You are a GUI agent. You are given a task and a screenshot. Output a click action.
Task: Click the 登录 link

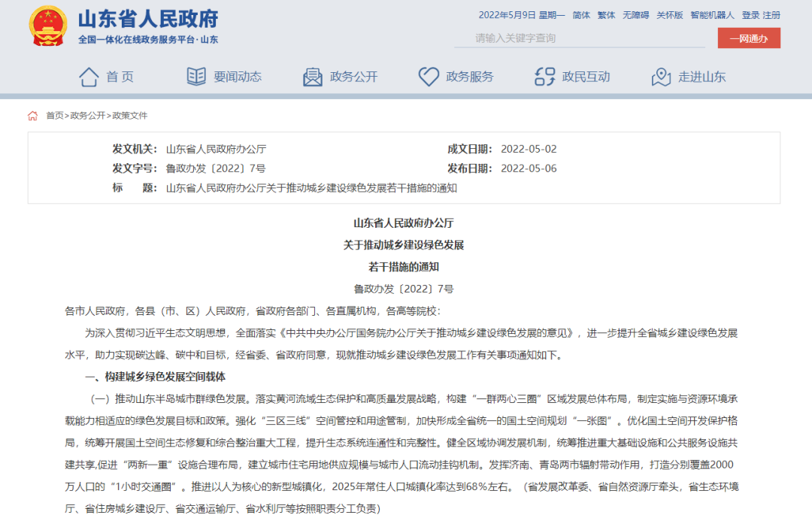(x=750, y=15)
